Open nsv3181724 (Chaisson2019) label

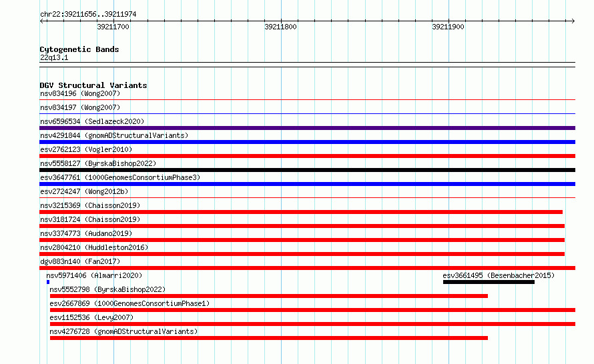click(90, 219)
